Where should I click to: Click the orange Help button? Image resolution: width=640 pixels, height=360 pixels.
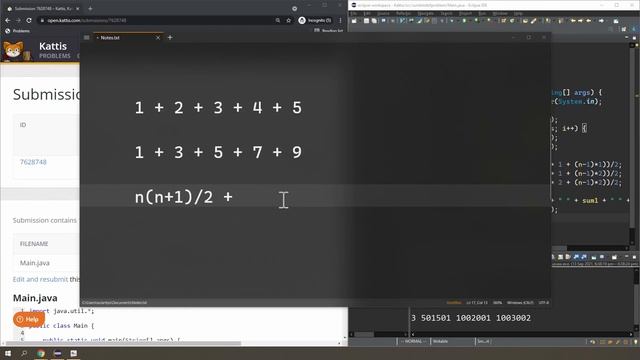click(29, 319)
